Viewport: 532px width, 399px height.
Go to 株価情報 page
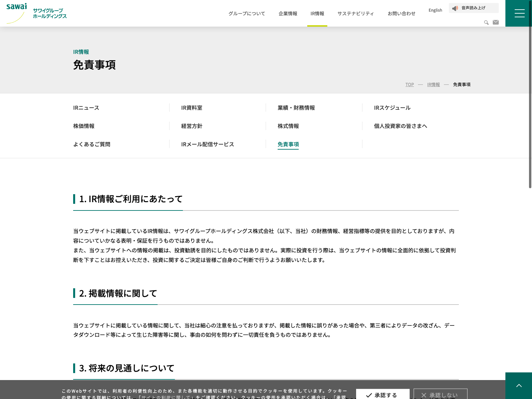pyautogui.click(x=84, y=126)
